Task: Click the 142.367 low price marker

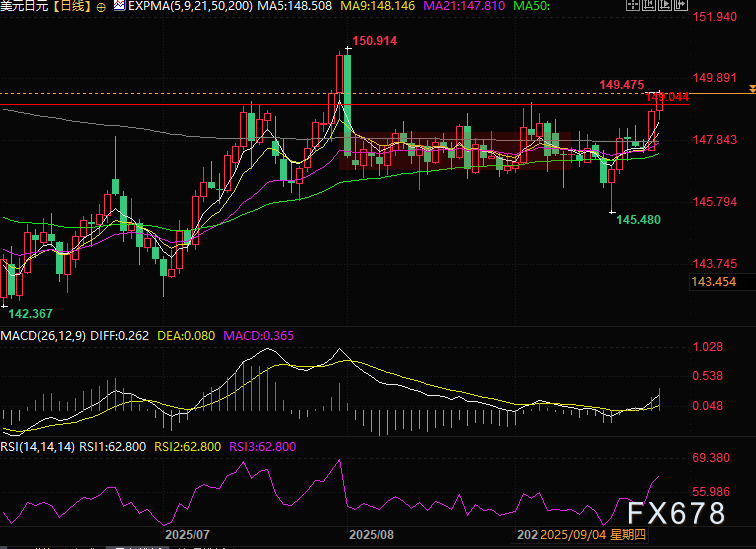Action: pos(30,313)
